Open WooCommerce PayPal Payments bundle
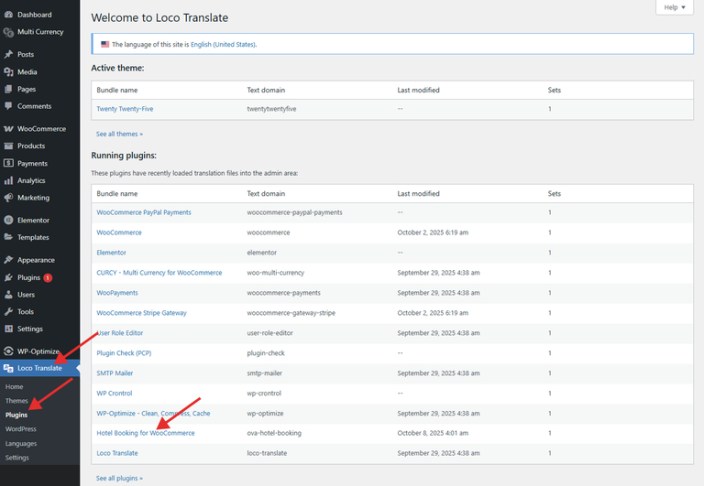Viewport: 704px width, 486px height. (x=143, y=212)
